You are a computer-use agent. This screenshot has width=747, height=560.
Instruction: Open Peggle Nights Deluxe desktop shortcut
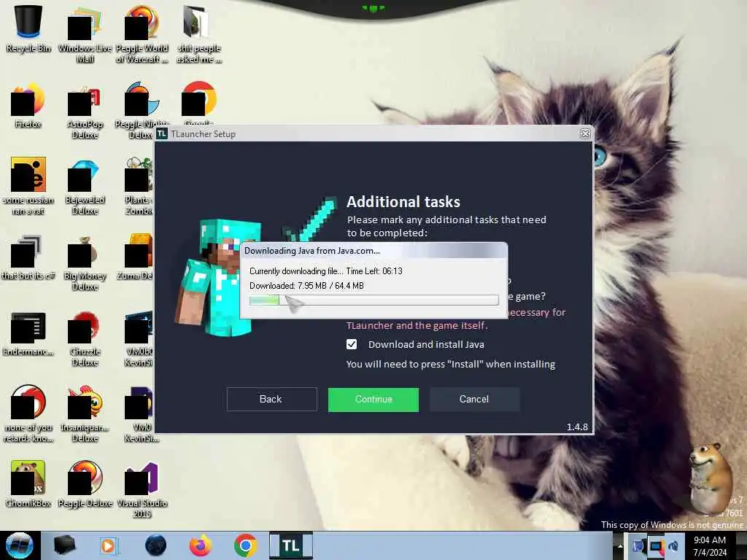(x=142, y=111)
